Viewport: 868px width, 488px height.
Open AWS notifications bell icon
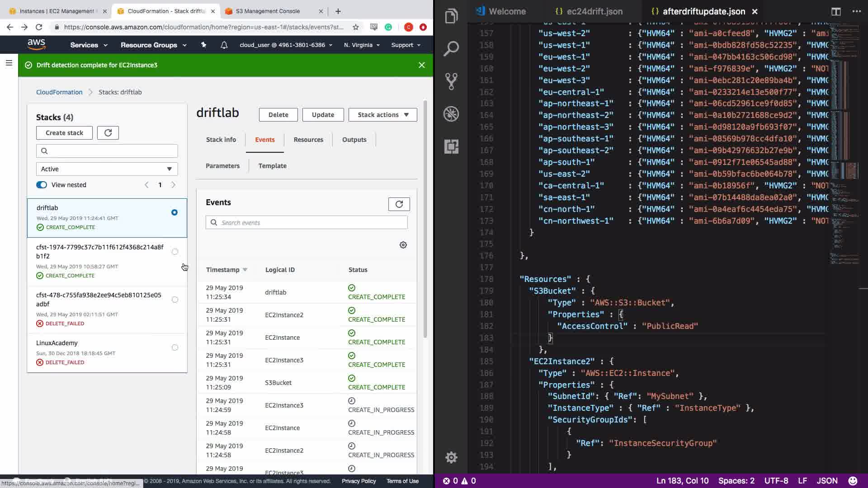click(224, 45)
